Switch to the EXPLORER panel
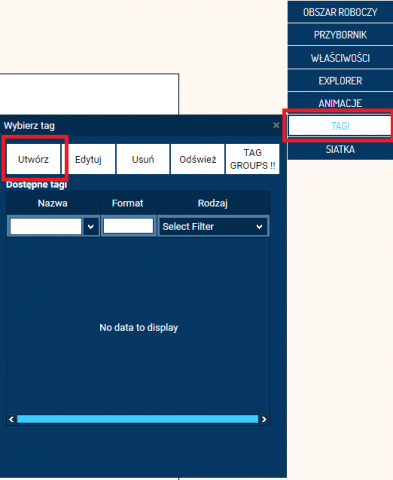Screen dimensions: 393x480 [x=340, y=81]
